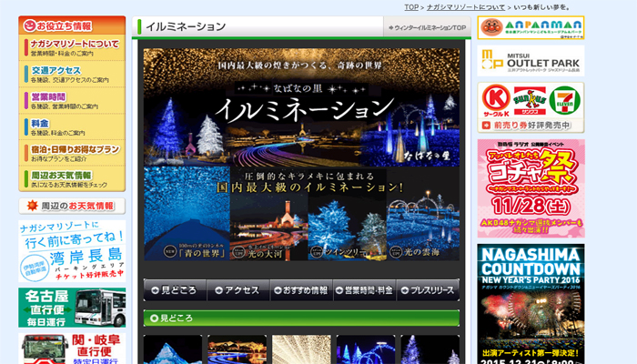Select the 見どころ tab
Image resolution: width=637 pixels, height=364 pixels.
pyautogui.click(x=175, y=290)
